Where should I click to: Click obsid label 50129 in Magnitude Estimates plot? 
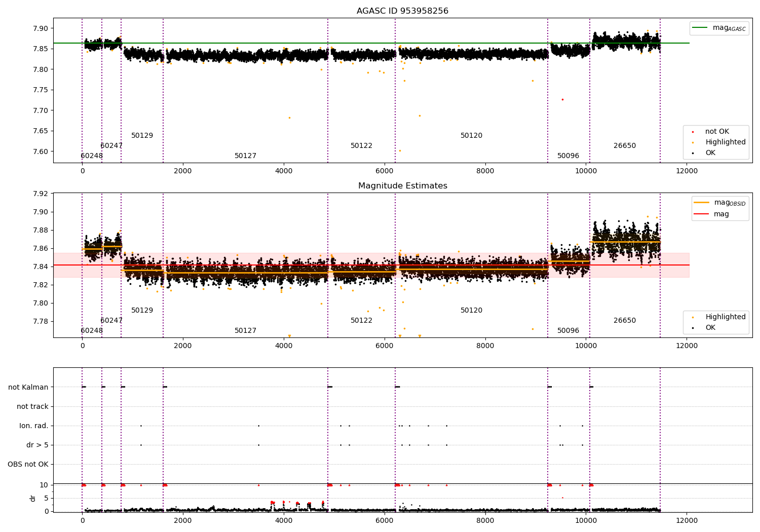142,311
